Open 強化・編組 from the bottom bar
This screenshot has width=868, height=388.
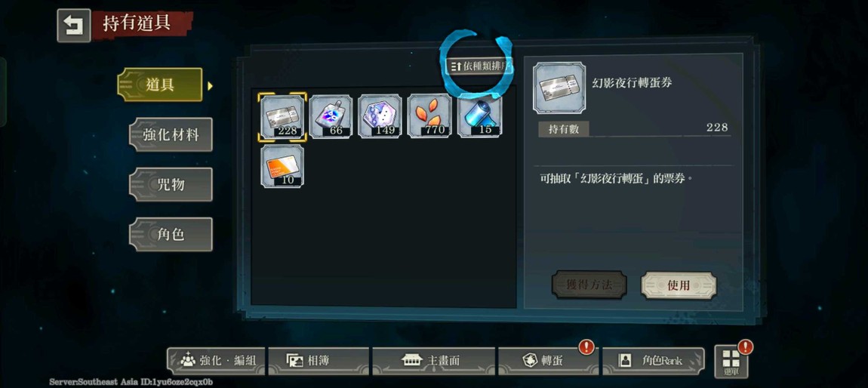(217, 361)
